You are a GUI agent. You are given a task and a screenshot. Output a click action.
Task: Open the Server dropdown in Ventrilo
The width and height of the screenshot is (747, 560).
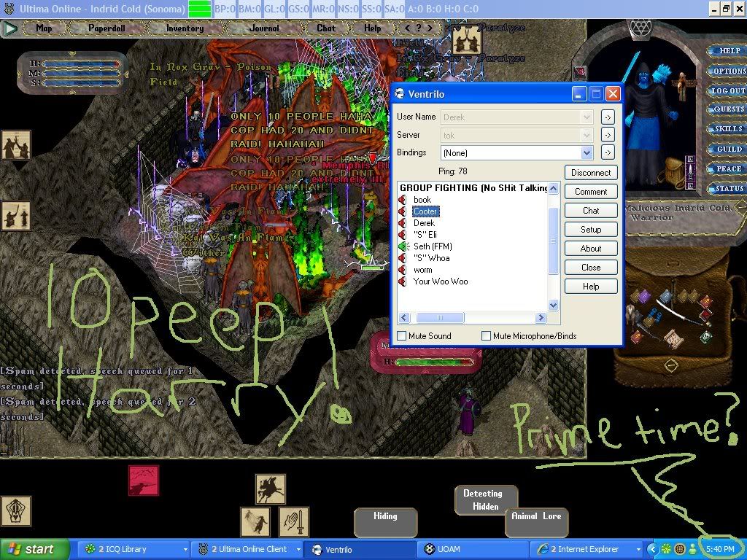pos(587,135)
